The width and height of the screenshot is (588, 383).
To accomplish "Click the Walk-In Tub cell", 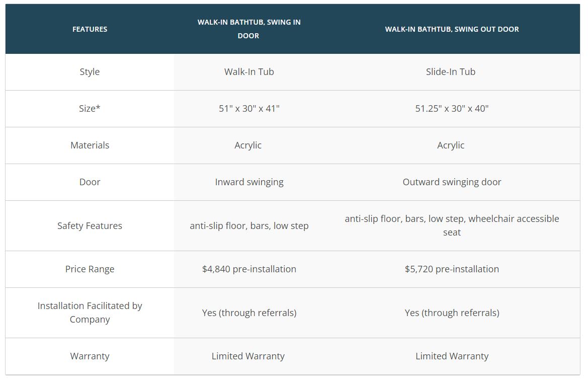I will coord(249,71).
